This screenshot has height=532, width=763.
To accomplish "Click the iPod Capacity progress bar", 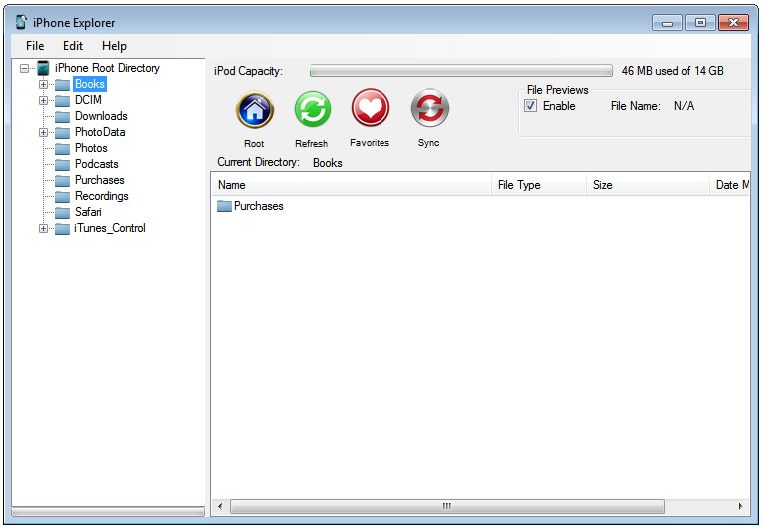I will [460, 71].
